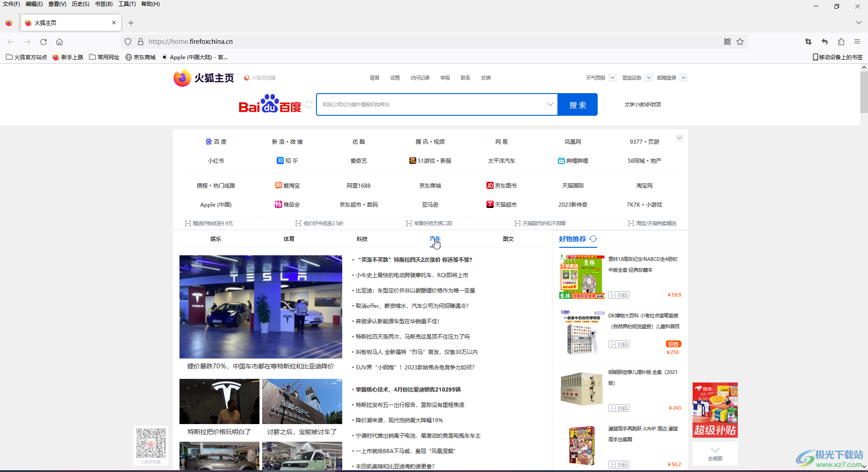Open the 爱淘宝 site link
The width and height of the screenshot is (868, 472).
pyautogui.click(x=288, y=185)
